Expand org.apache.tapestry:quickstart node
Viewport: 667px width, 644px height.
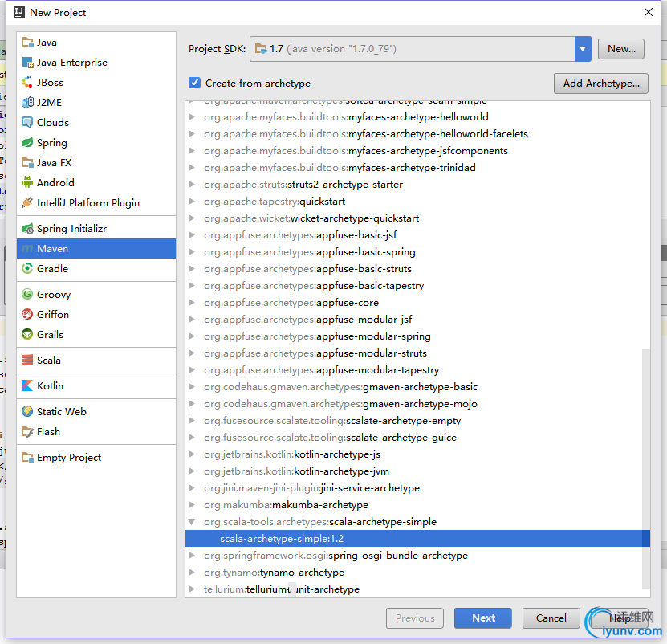[x=192, y=201]
